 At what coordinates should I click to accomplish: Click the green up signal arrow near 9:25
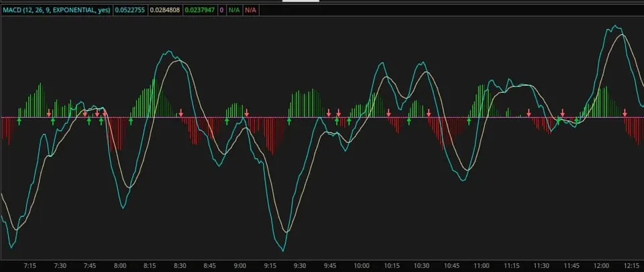click(288, 121)
